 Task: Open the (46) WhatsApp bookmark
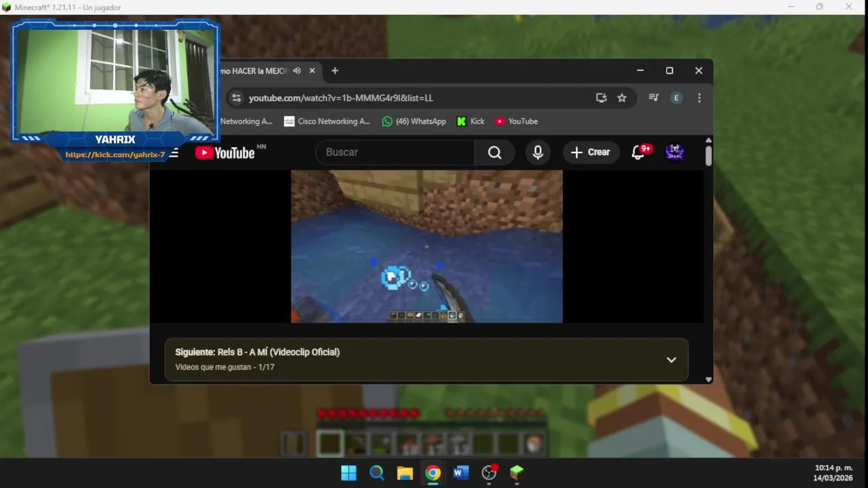(x=414, y=121)
